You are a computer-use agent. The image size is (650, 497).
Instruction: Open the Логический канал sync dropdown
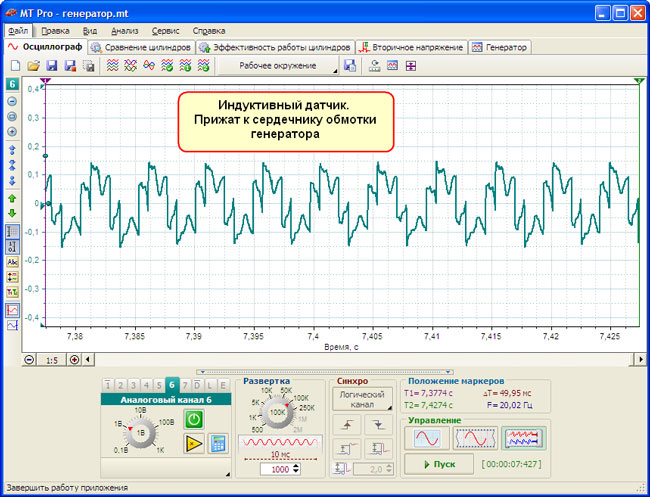coord(363,401)
